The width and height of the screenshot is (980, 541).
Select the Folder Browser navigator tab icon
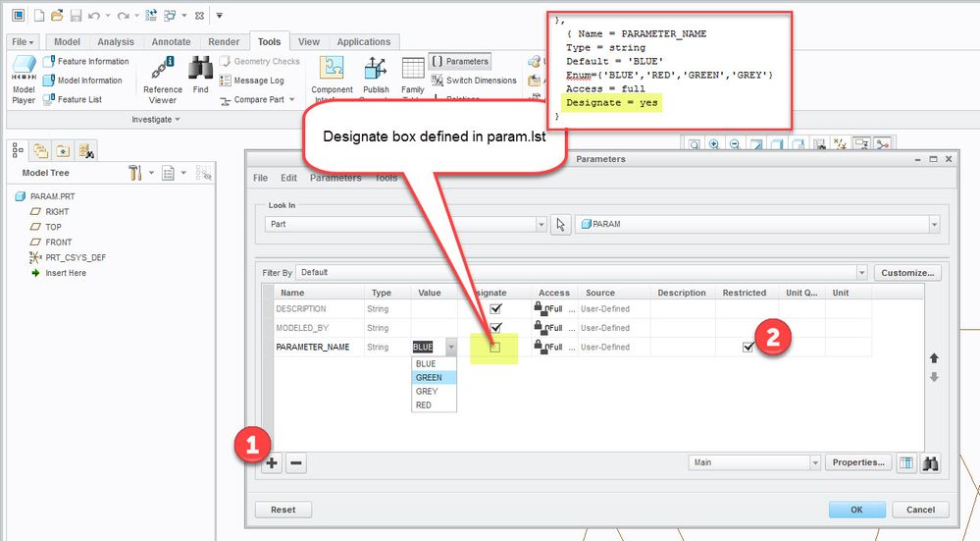40,151
